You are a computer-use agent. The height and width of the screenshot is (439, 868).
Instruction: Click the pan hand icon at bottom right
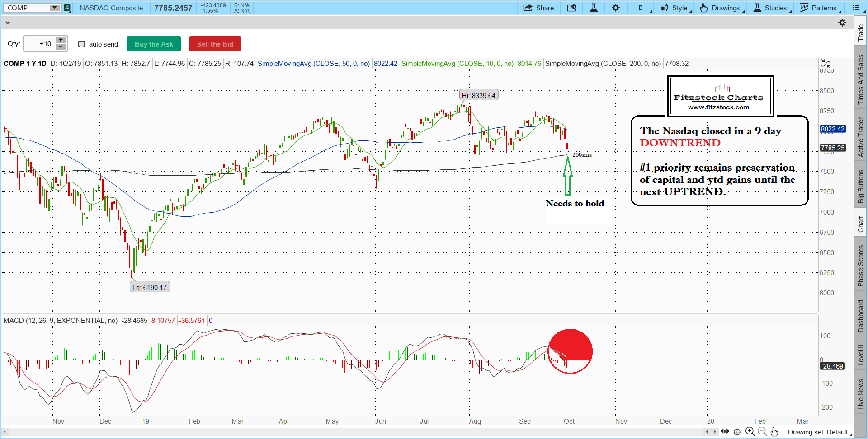(774, 432)
